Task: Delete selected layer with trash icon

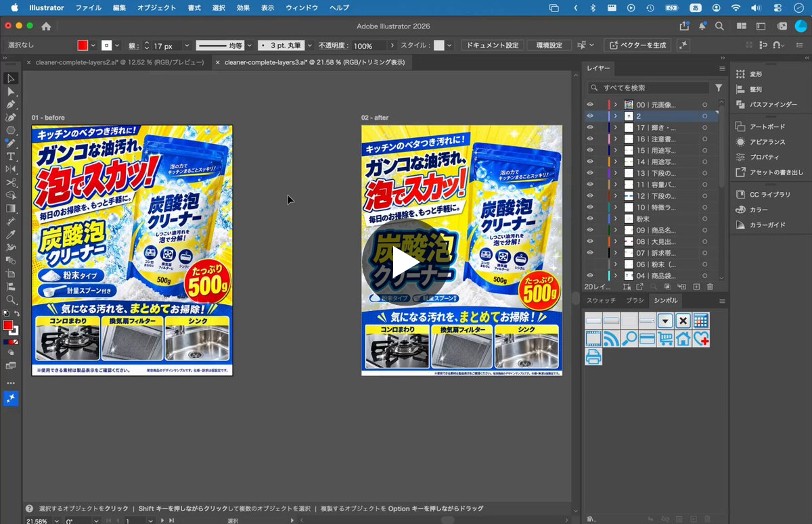Action: (708, 287)
